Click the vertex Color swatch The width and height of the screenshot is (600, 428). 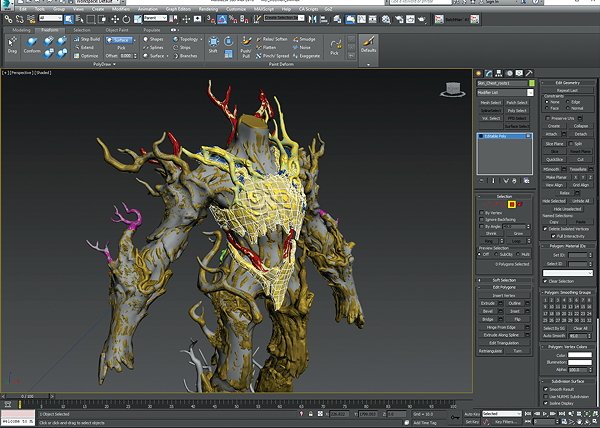pos(580,355)
